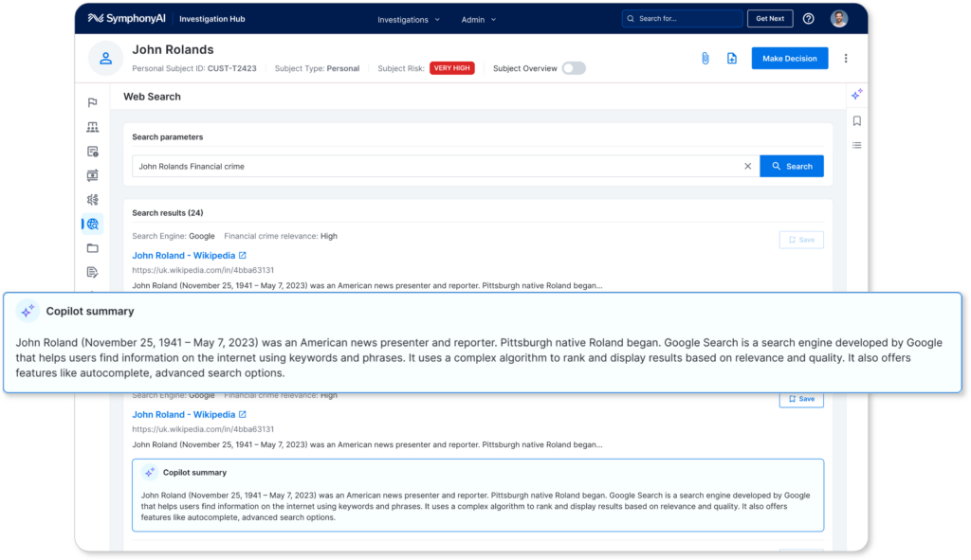Open the list icon in right panel
Viewport: 971px width, 560px height.
click(x=856, y=145)
